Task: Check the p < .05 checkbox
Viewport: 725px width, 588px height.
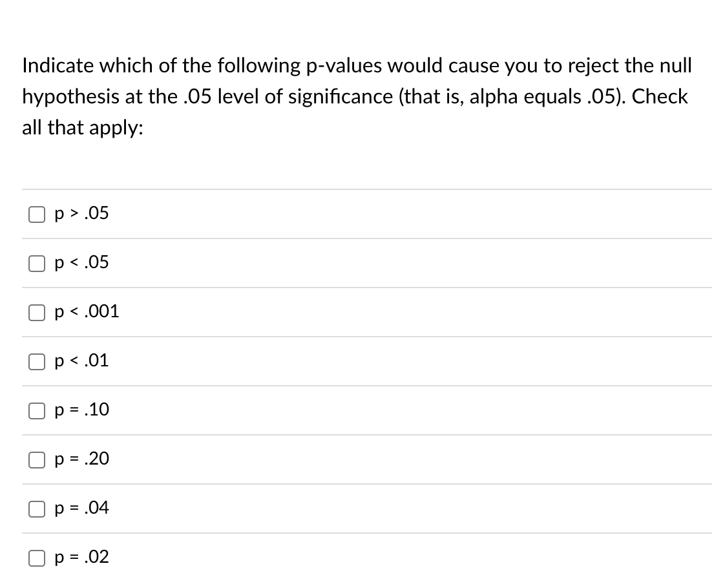Action: pyautogui.click(x=36, y=263)
